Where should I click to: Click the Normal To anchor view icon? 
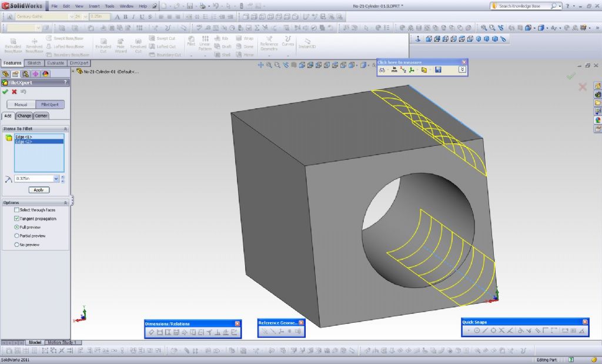pyautogui.click(x=418, y=39)
